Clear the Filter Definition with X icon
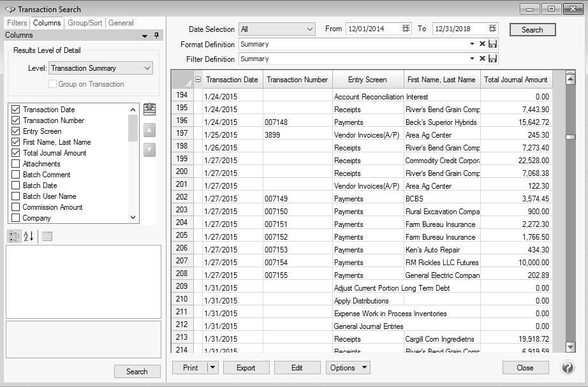588x387 pixels. coord(482,59)
